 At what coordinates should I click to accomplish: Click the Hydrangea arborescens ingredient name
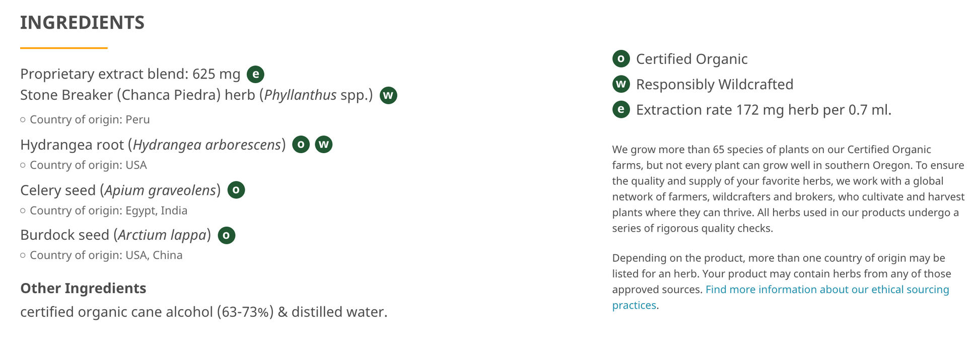click(206, 145)
